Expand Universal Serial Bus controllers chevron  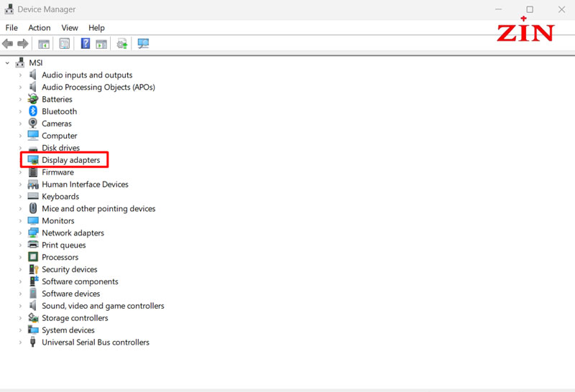coord(20,342)
